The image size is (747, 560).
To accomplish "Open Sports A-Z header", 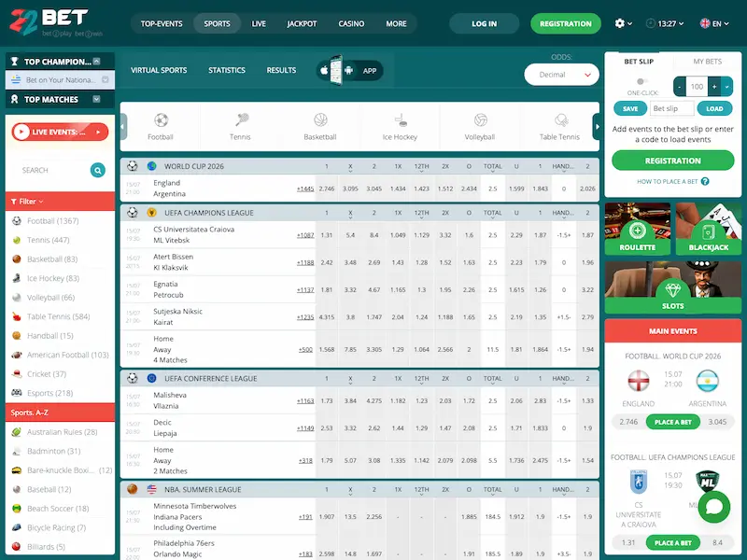I will pyautogui.click(x=60, y=413).
